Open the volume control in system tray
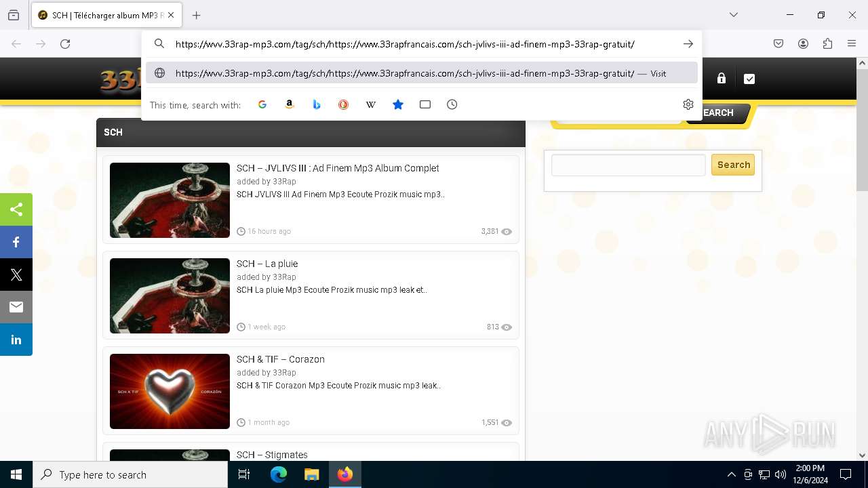This screenshot has width=868, height=488. 781,474
